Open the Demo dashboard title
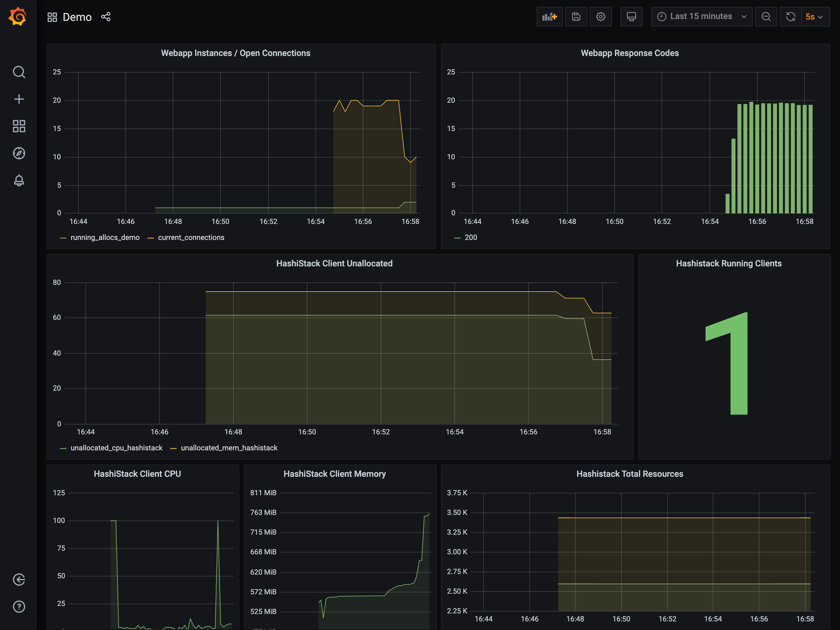The width and height of the screenshot is (840, 630). (x=77, y=17)
